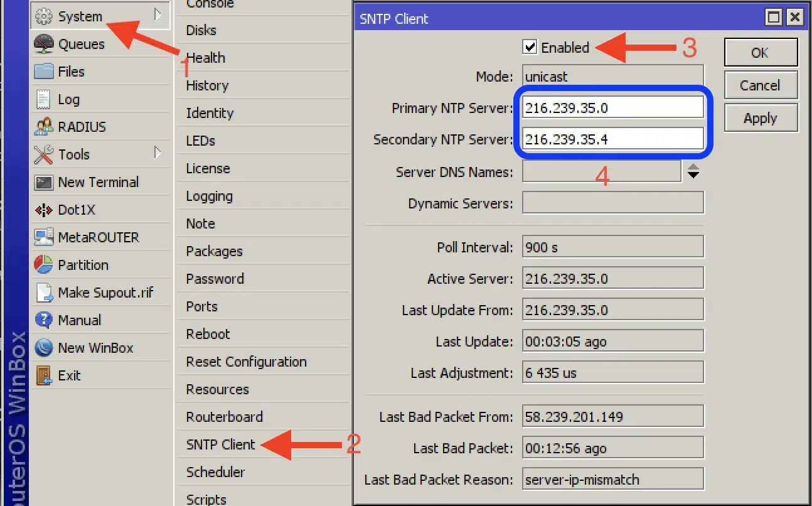Click the Cancel button

click(x=761, y=85)
